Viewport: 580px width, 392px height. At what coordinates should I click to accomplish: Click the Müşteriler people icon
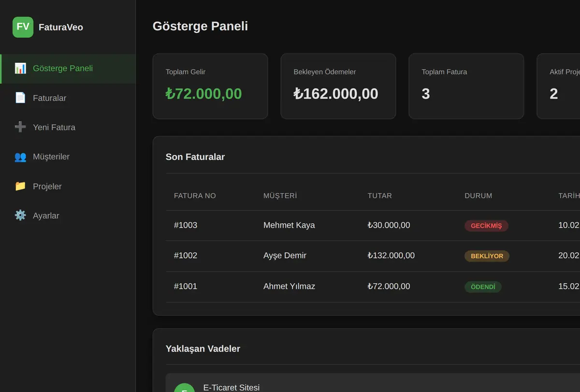20,157
